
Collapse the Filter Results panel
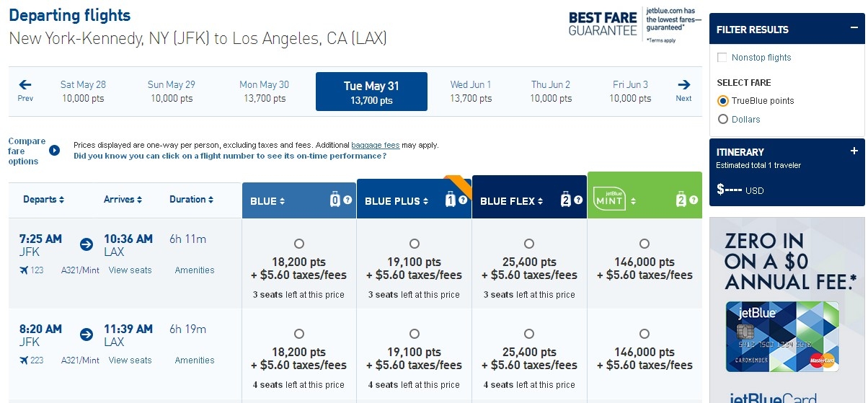click(854, 30)
